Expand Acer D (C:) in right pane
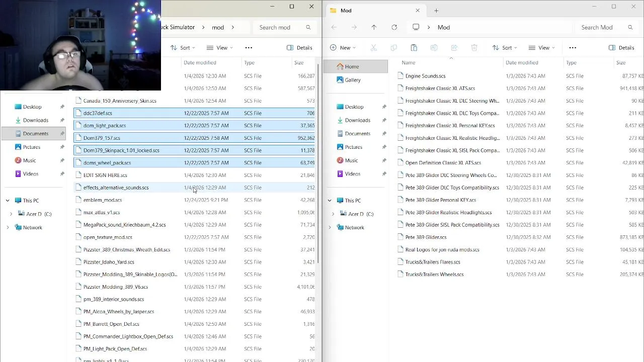Viewport: 644px width, 362px height. [333, 214]
